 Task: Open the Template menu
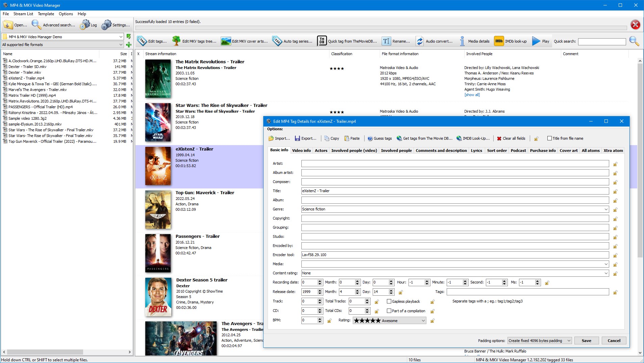[x=46, y=14]
